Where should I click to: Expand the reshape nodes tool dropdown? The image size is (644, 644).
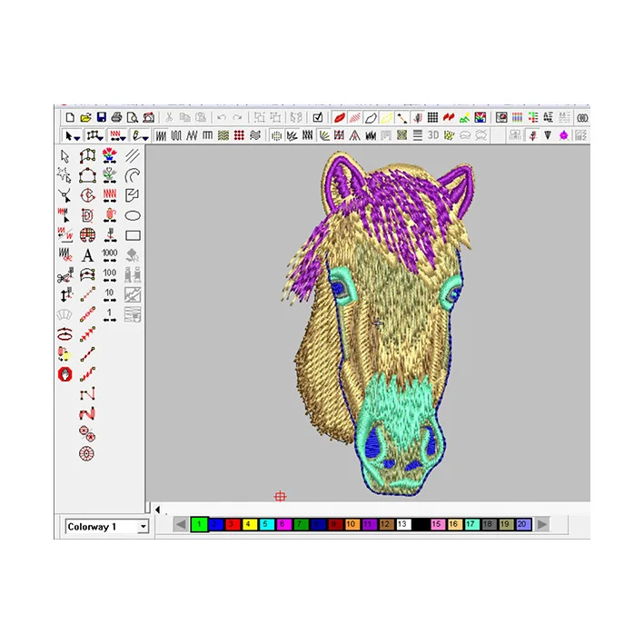tap(101, 136)
